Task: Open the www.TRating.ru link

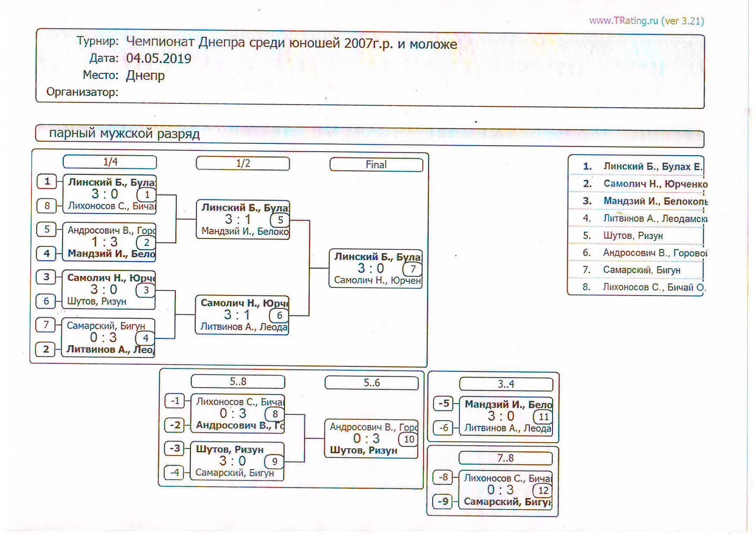Action: tap(623, 21)
